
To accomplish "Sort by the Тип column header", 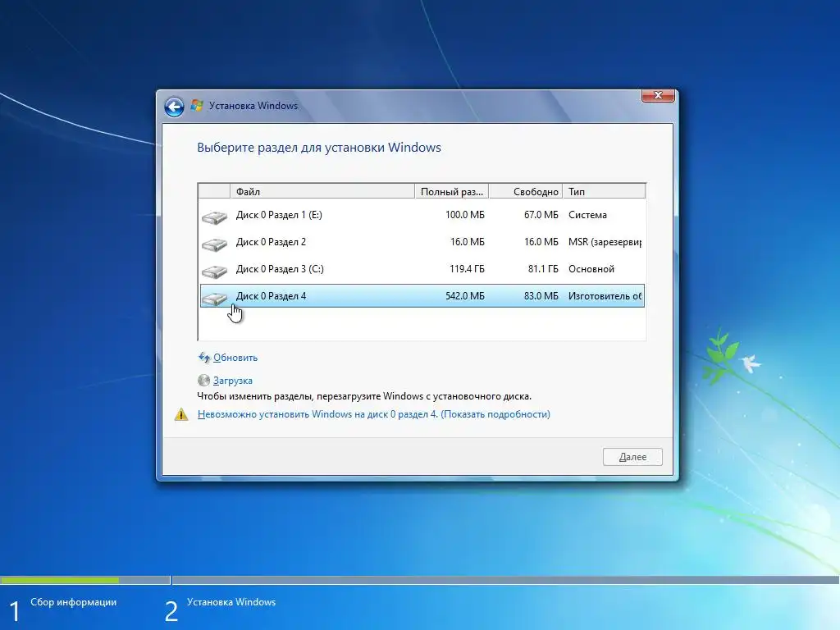I will [x=605, y=191].
